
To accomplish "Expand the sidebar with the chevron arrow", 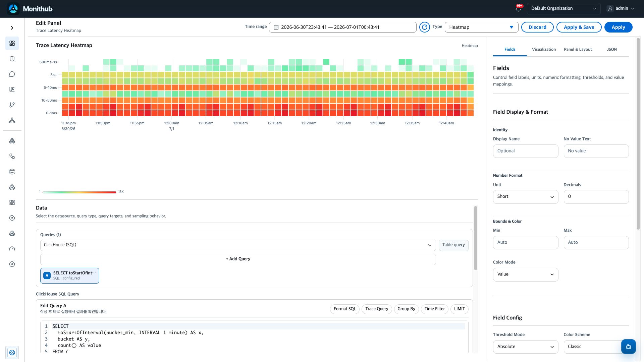I will click(x=12, y=28).
